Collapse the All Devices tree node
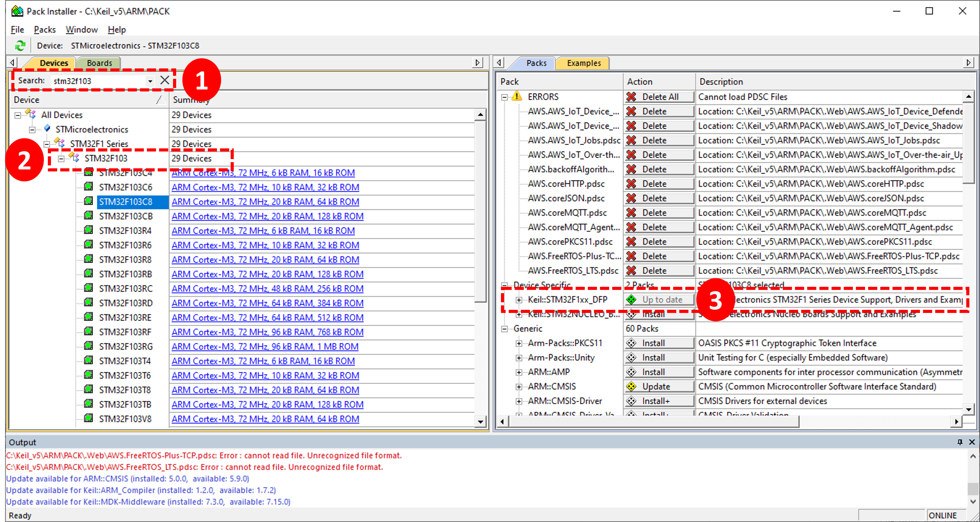Viewport: 980px width, 522px height. coord(18,115)
